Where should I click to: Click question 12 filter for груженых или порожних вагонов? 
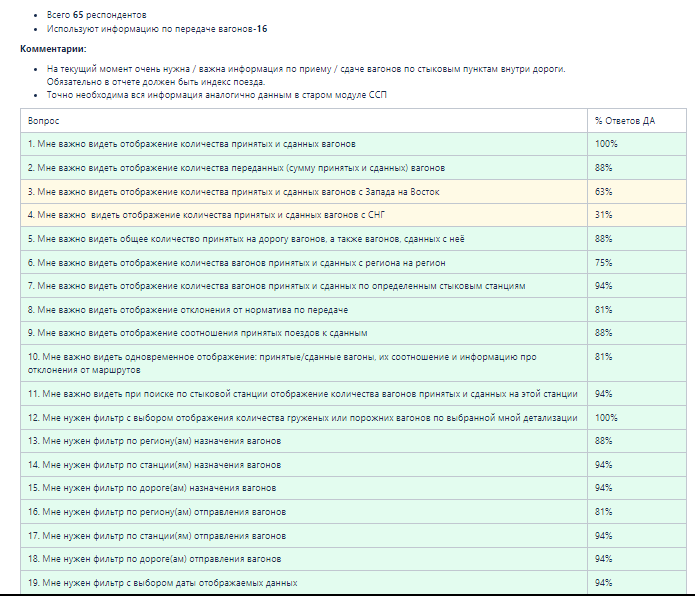coord(303,417)
